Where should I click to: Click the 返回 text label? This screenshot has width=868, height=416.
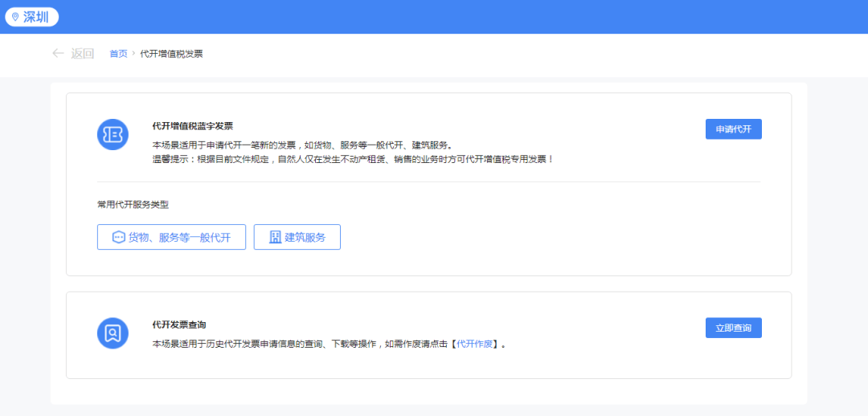pyautogui.click(x=82, y=54)
